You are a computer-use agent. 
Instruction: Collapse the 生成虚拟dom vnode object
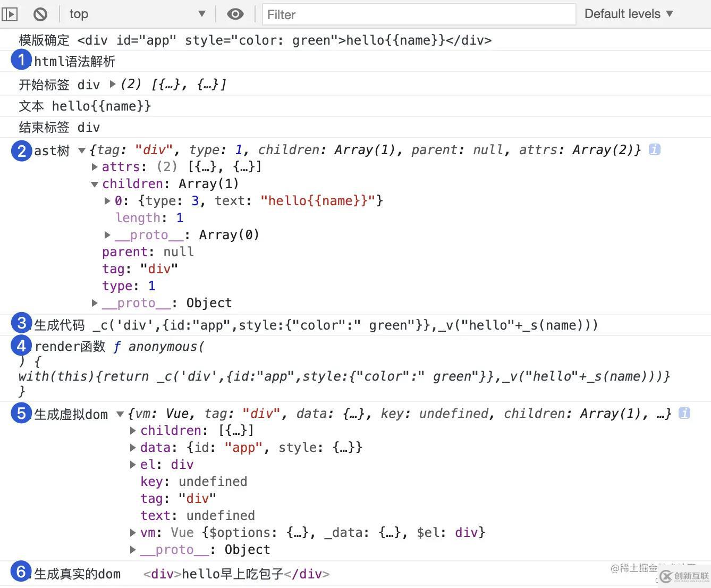coord(120,414)
